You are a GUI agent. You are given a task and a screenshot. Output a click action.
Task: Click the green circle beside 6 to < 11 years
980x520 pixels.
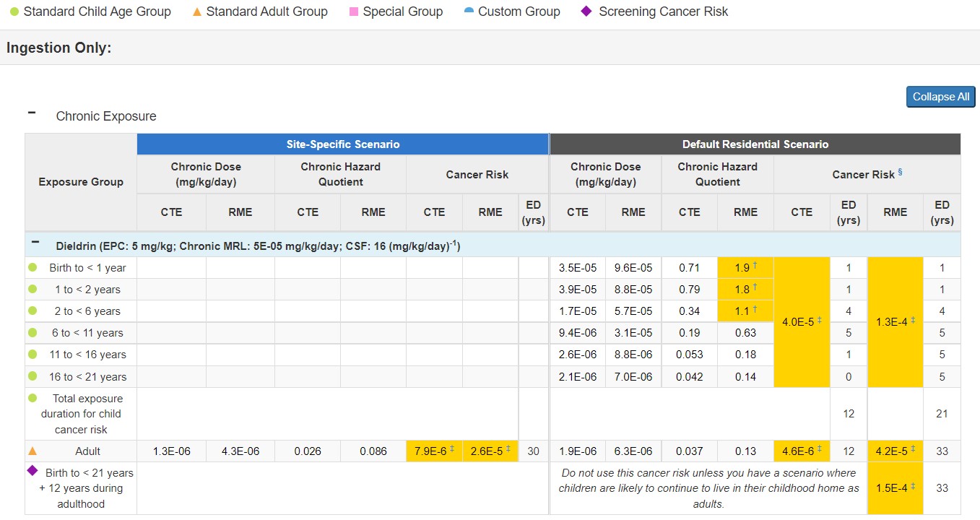click(x=31, y=332)
